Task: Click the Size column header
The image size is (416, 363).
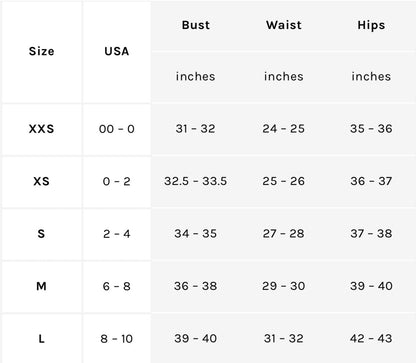Action: [x=41, y=51]
